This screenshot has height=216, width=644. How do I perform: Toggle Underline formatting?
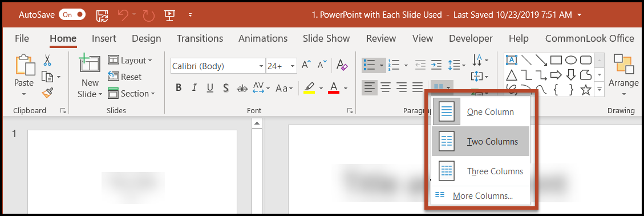210,87
